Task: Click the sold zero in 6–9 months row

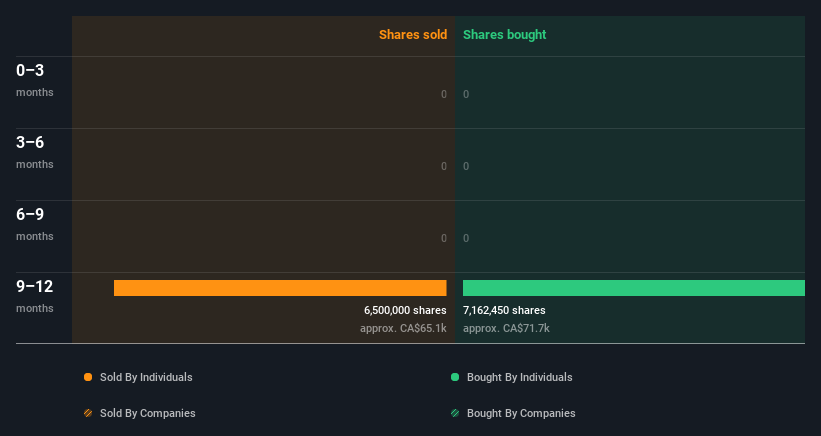Action: 443,239
